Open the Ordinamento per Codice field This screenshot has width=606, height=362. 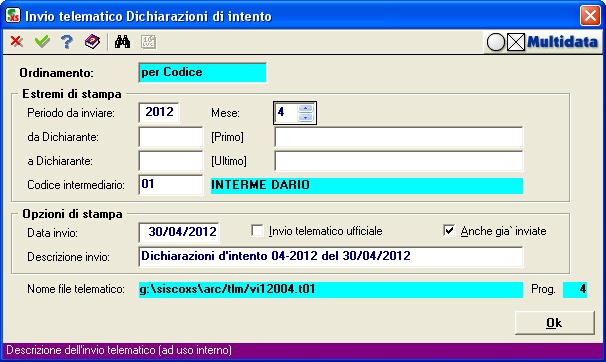pyautogui.click(x=202, y=73)
